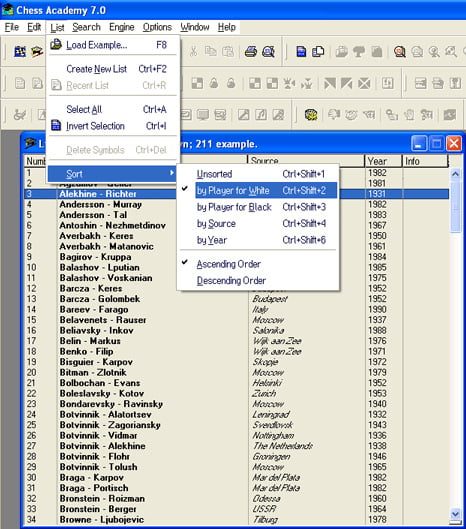Click the blue Invert Selection menu icon
Viewport: 466px width, 529px height.
point(56,126)
